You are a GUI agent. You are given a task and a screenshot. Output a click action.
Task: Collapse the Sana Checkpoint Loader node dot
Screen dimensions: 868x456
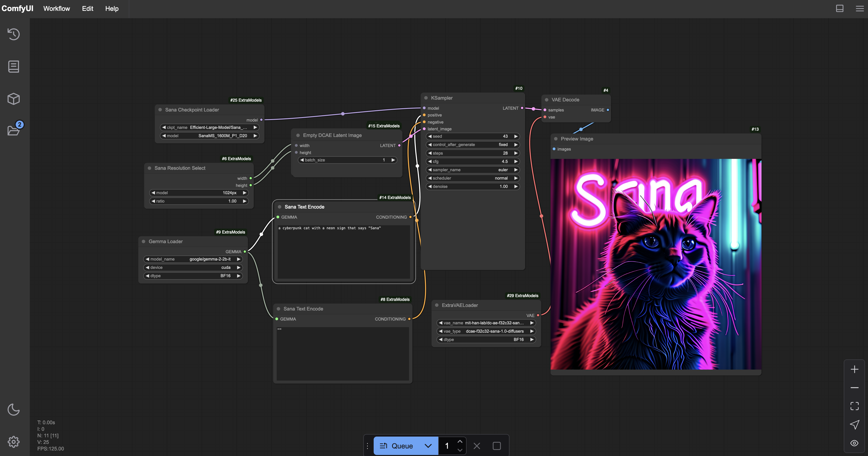coord(160,110)
